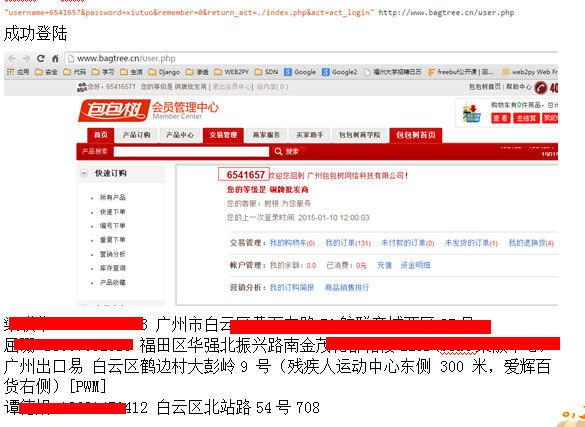
Task: Open 我的购物车(0) link
Action: pos(292,243)
